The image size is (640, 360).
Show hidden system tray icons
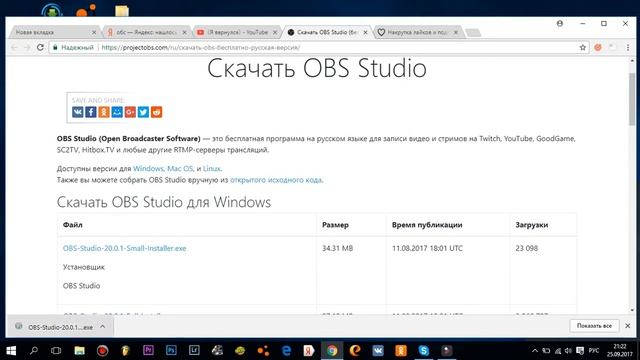coord(535,350)
